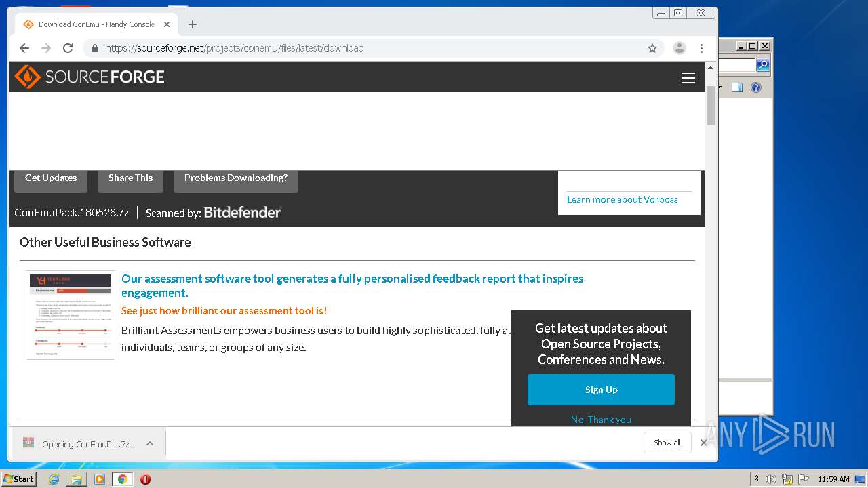Click search field in background window
Viewport: 868px width, 488px height.
pos(737,65)
